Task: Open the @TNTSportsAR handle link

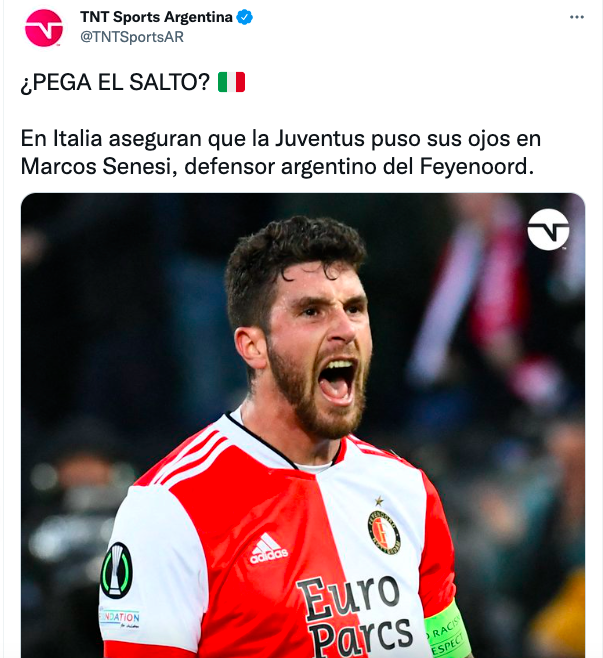Action: point(132,37)
